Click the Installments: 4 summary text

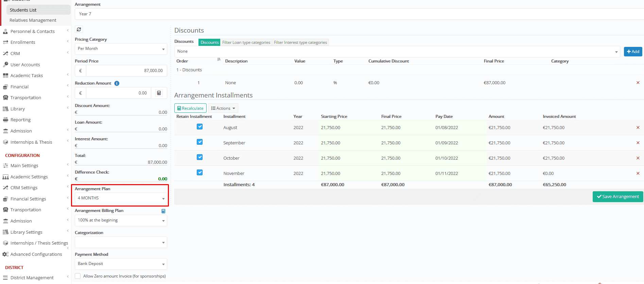click(x=239, y=185)
